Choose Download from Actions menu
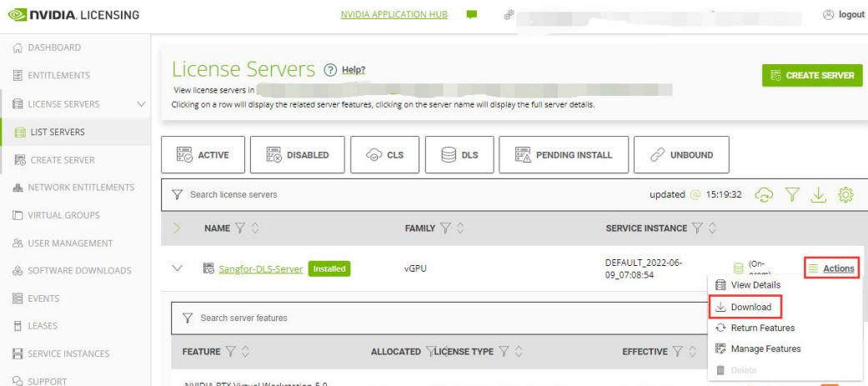Screen dimensions: 868x386 pos(745,307)
